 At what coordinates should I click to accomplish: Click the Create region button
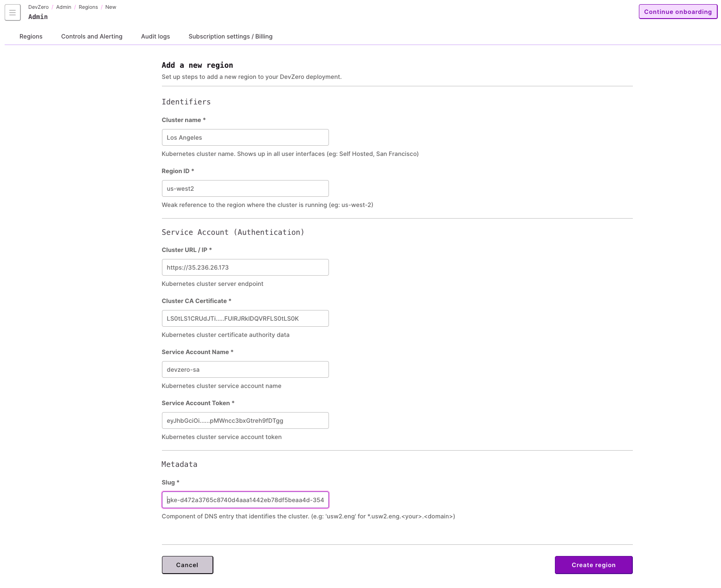click(593, 565)
